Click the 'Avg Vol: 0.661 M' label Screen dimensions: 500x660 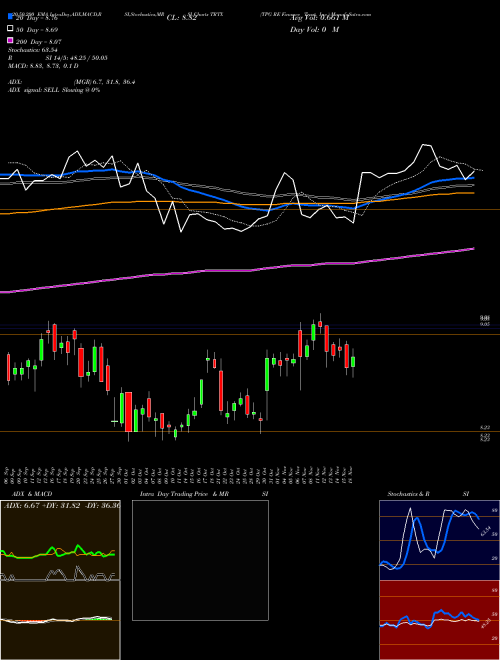[x=319, y=18]
